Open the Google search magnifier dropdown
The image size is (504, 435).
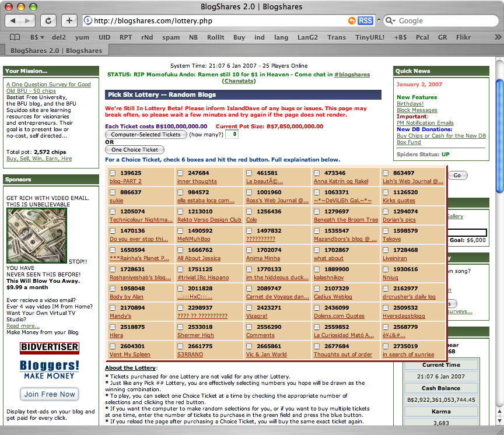389,21
